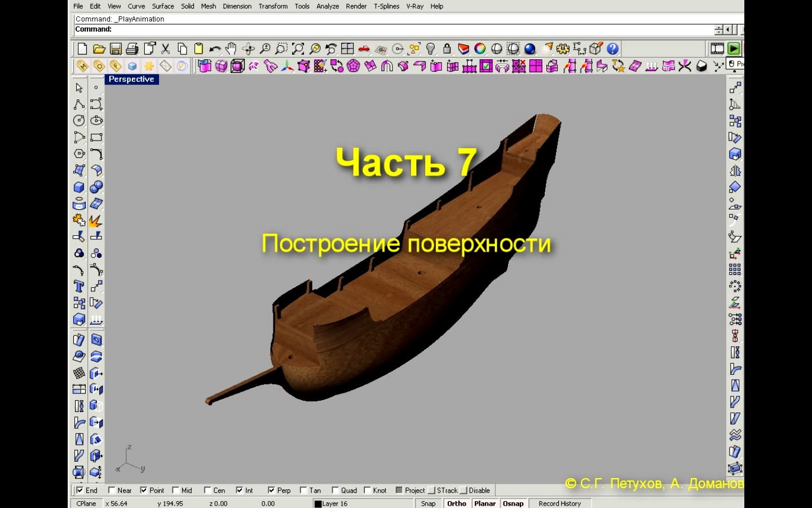The image size is (812, 508).
Task: Click the Four viewports layout icon
Action: 347,49
